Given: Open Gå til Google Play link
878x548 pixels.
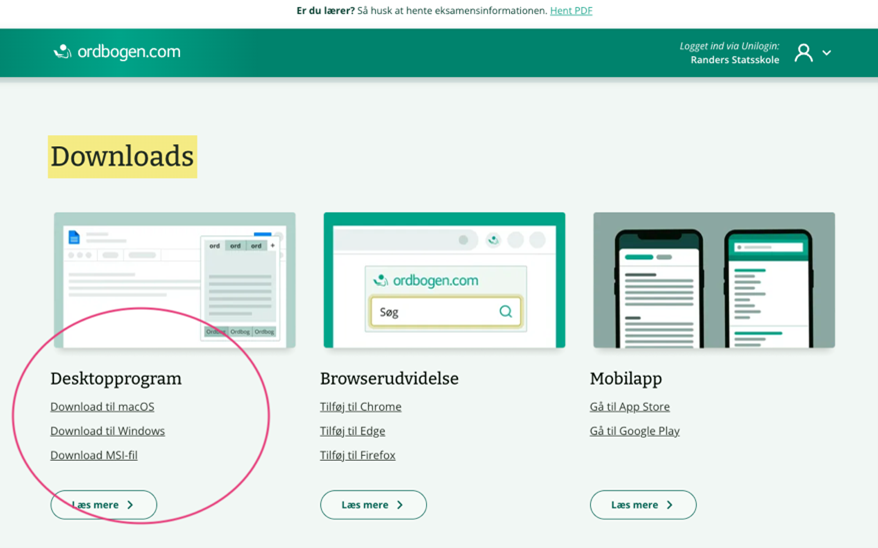Looking at the screenshot, I should 634,431.
